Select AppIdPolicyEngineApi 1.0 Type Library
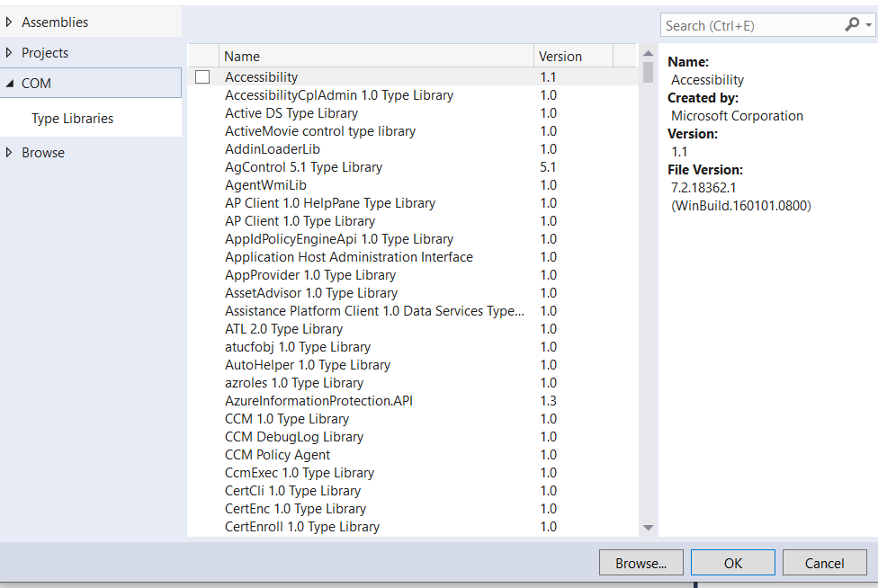The height and width of the screenshot is (588, 878). 413,239
